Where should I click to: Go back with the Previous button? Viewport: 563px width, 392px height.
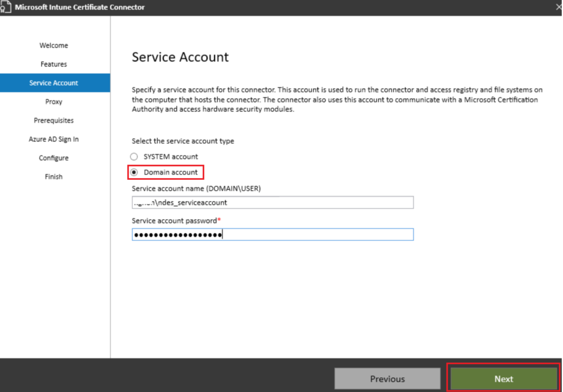(388, 379)
